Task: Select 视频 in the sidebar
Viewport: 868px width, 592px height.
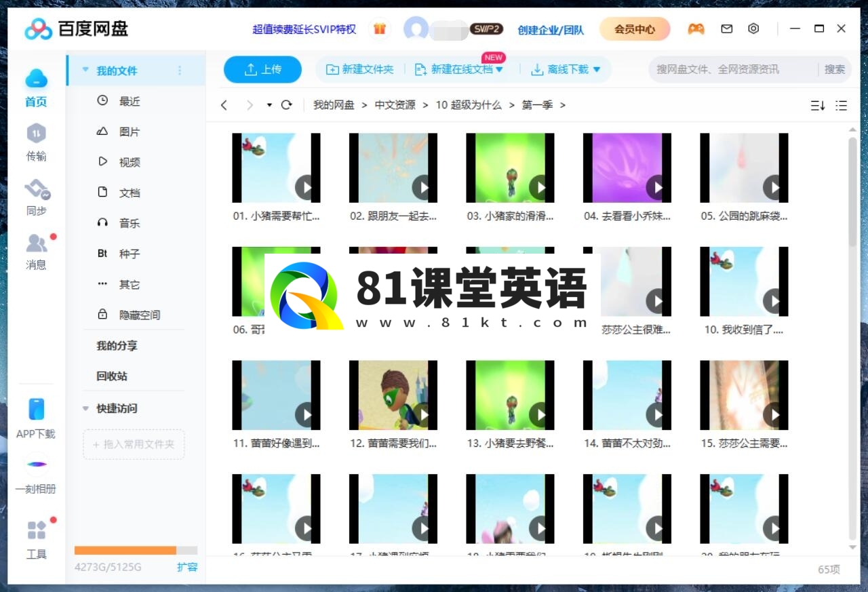Action: (x=129, y=162)
